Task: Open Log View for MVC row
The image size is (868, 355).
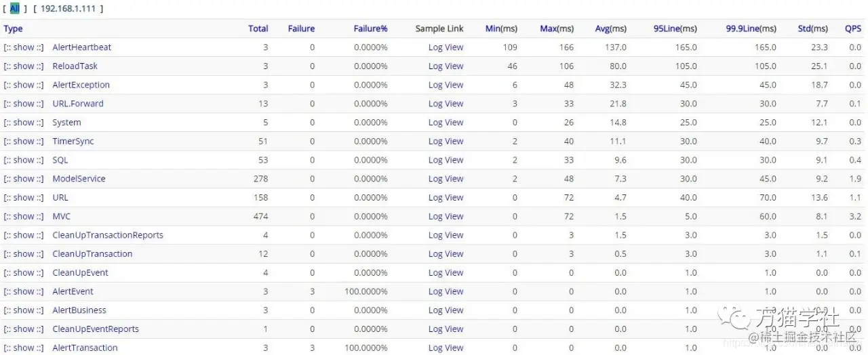Action: 446,216
